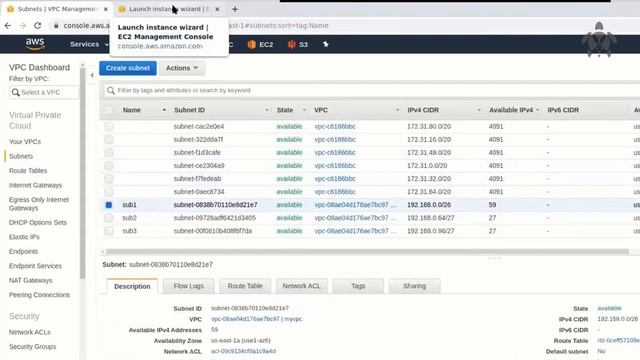This screenshot has height=360, width=640.
Task: Click the pin shortcuts icon
Action: (x=326, y=44)
